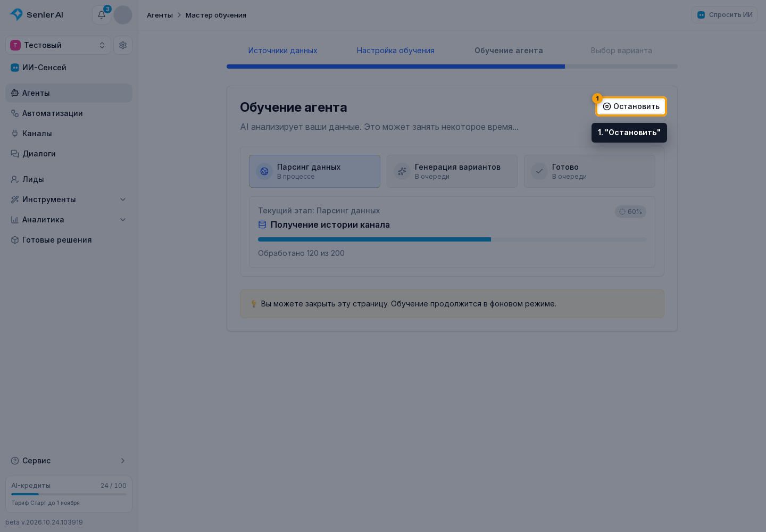Click the ИИ-Сенсей robot icon

[x=15, y=68]
